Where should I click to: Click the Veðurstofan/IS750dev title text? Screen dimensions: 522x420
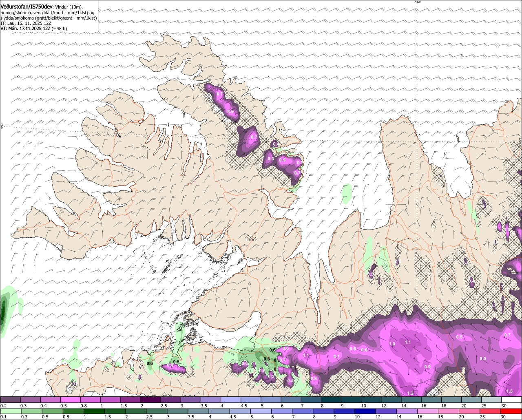click(x=27, y=7)
